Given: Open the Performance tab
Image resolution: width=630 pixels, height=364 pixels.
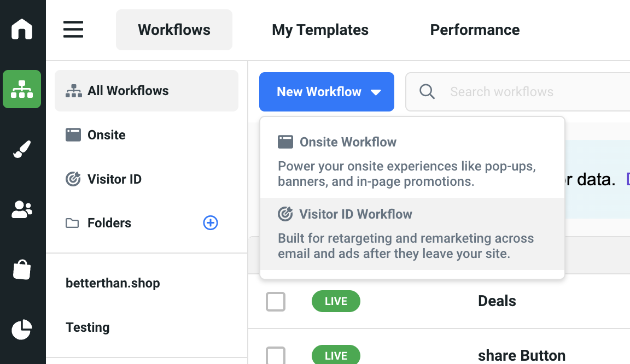Looking at the screenshot, I should point(475,30).
